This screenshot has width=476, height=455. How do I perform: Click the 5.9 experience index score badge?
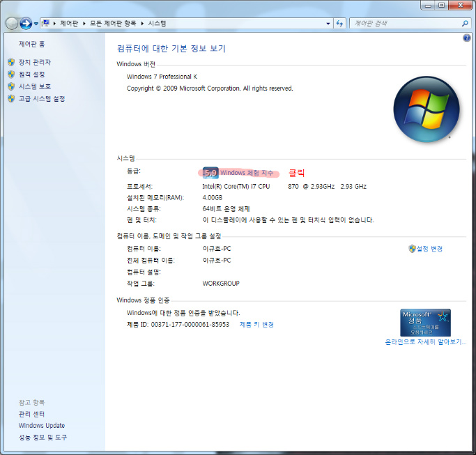210,173
